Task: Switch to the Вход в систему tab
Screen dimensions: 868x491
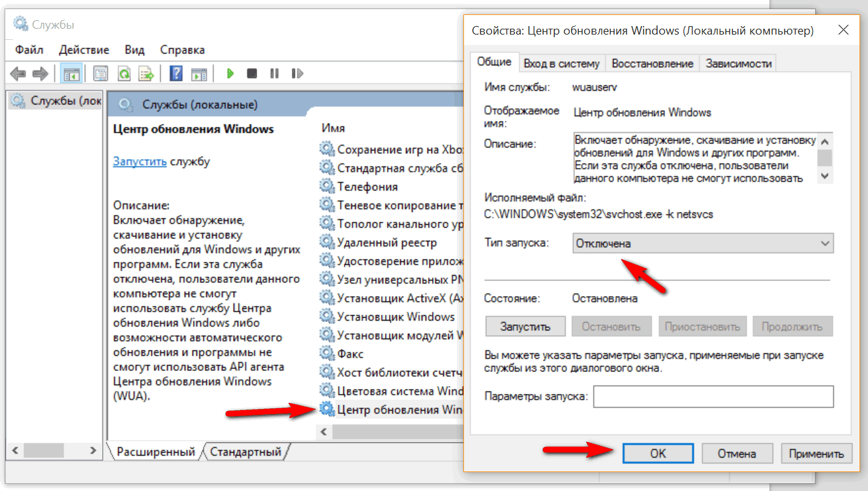Action: point(561,63)
